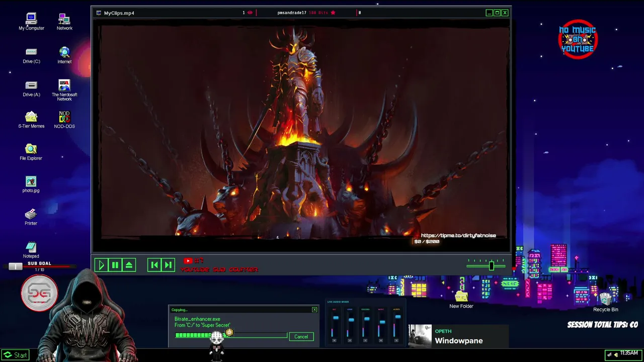
Task: Click the copying progress bar
Action: 231,335
